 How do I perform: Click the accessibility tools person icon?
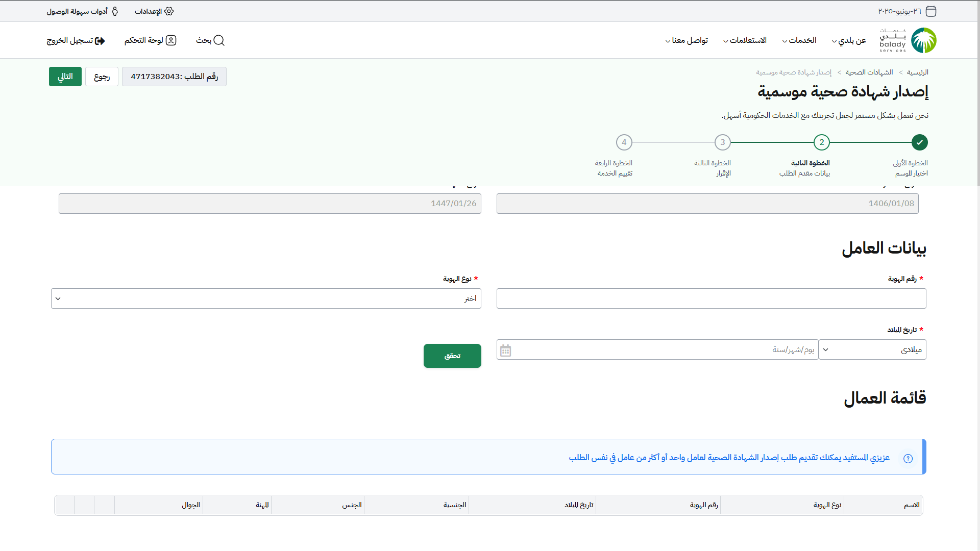click(x=115, y=11)
